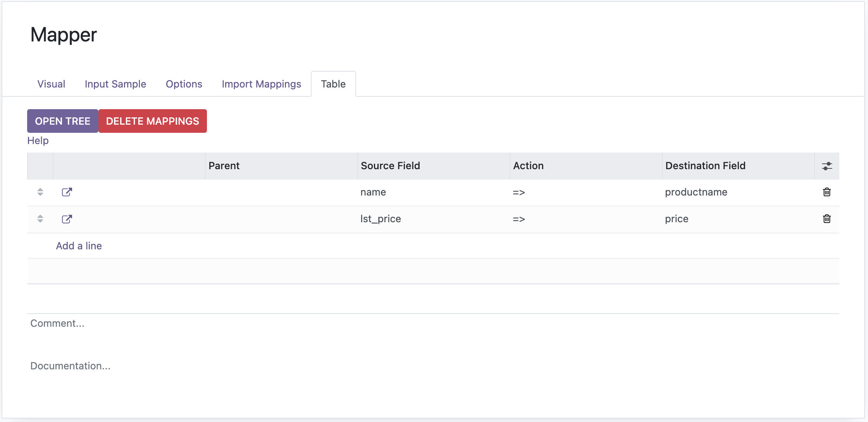Click the empty Parent cell in name row
This screenshot has width=868, height=422.
[x=281, y=192]
